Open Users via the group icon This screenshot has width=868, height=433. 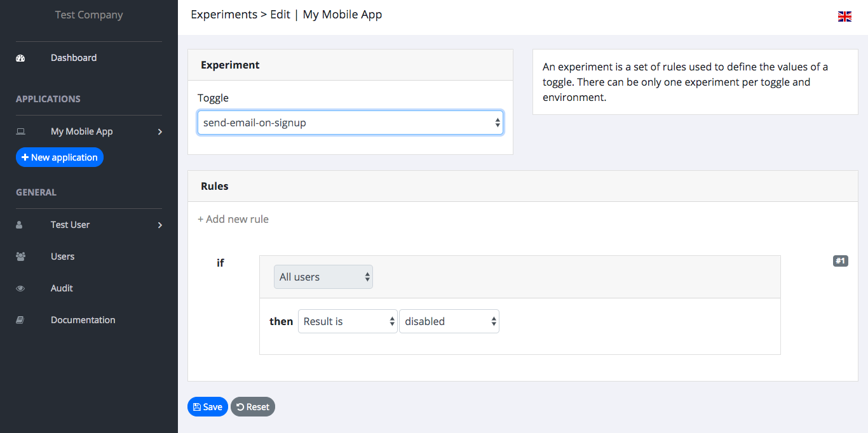[20, 255]
